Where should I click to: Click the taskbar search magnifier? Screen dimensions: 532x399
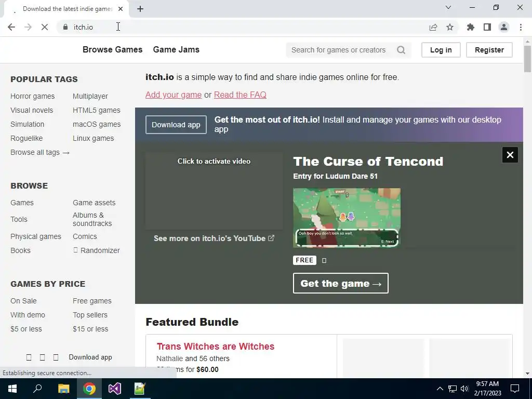(x=37, y=389)
